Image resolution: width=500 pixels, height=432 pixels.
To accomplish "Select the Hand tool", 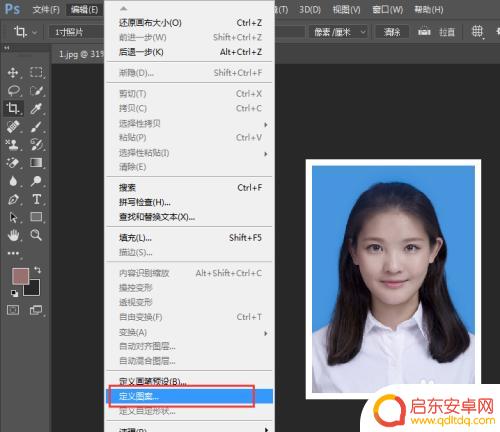I will click(13, 235).
